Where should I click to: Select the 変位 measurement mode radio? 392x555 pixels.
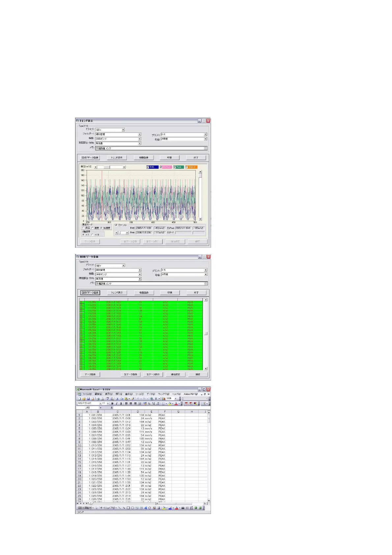coord(83,228)
